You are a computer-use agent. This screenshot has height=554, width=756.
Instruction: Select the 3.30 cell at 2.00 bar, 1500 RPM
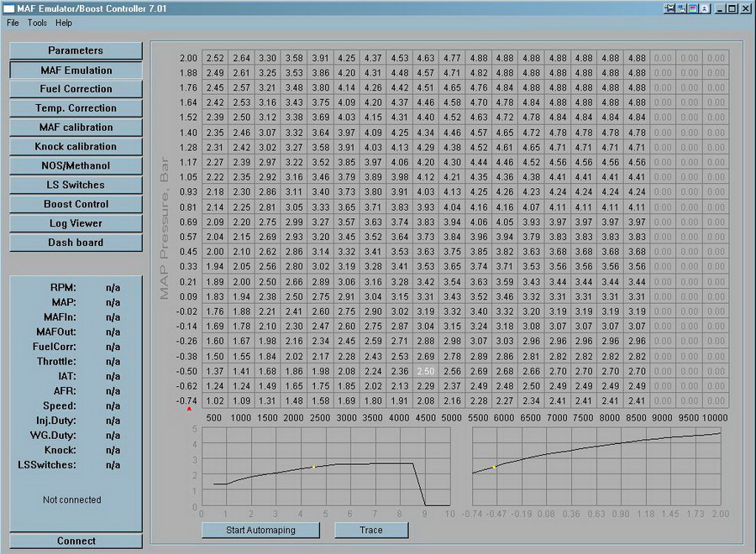(268, 58)
